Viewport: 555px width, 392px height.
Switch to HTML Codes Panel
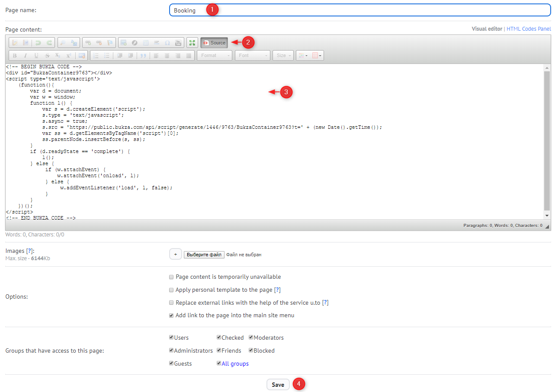(529, 29)
